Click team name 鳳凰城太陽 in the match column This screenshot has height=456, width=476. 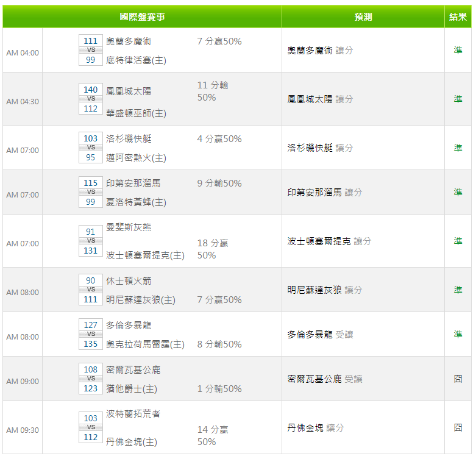[x=129, y=91]
